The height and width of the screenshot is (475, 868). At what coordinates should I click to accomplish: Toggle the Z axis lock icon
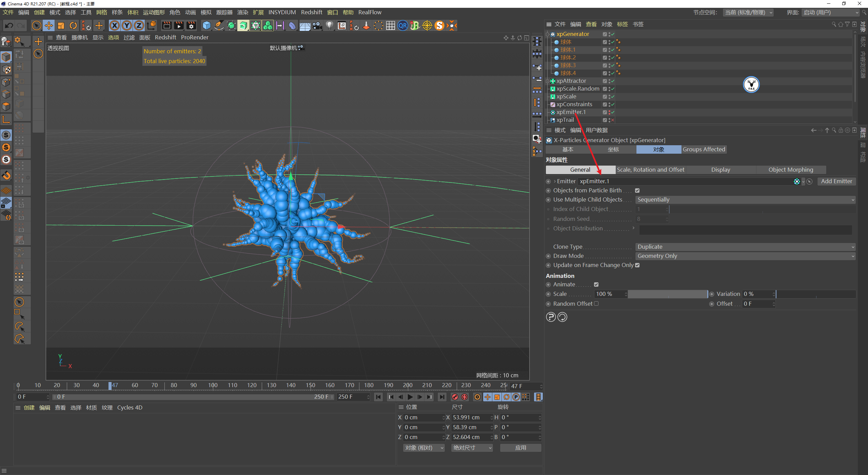point(139,25)
